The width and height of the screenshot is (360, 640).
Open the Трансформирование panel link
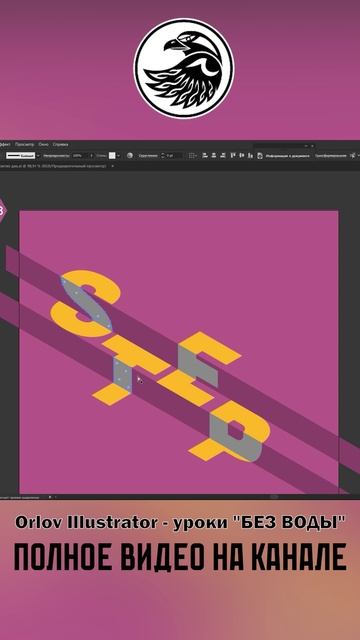coord(331,156)
